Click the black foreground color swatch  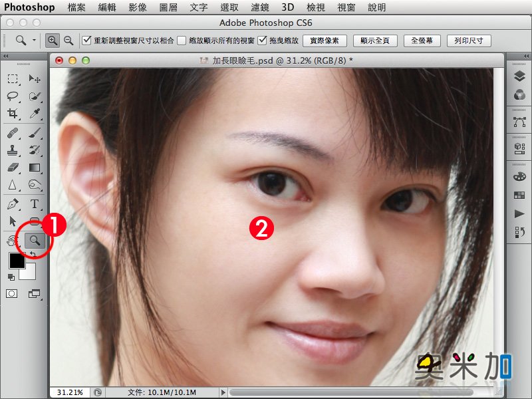pyautogui.click(x=17, y=261)
